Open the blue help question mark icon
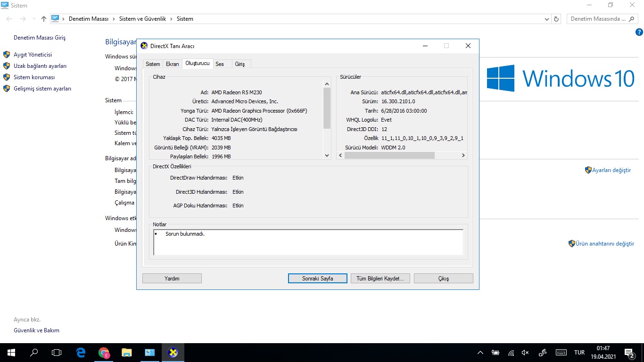Screen dimensions: 644x362 point(639,32)
